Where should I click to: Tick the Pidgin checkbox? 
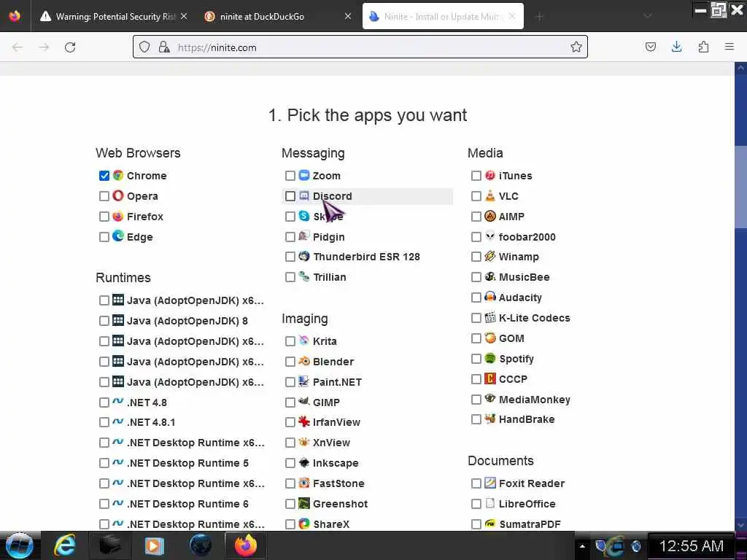pos(290,237)
